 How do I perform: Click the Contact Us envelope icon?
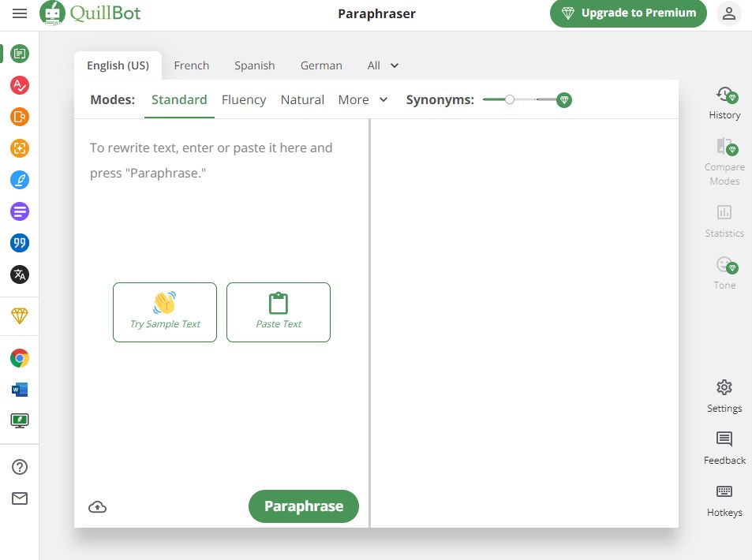click(20, 498)
